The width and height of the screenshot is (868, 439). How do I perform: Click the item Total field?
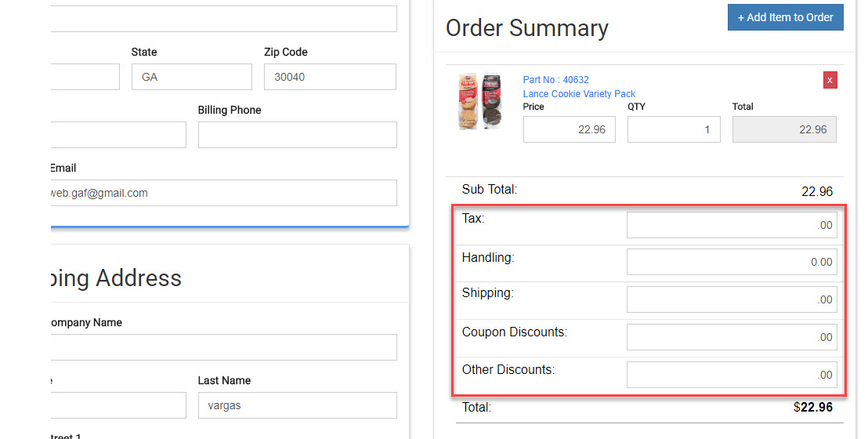[x=783, y=129]
